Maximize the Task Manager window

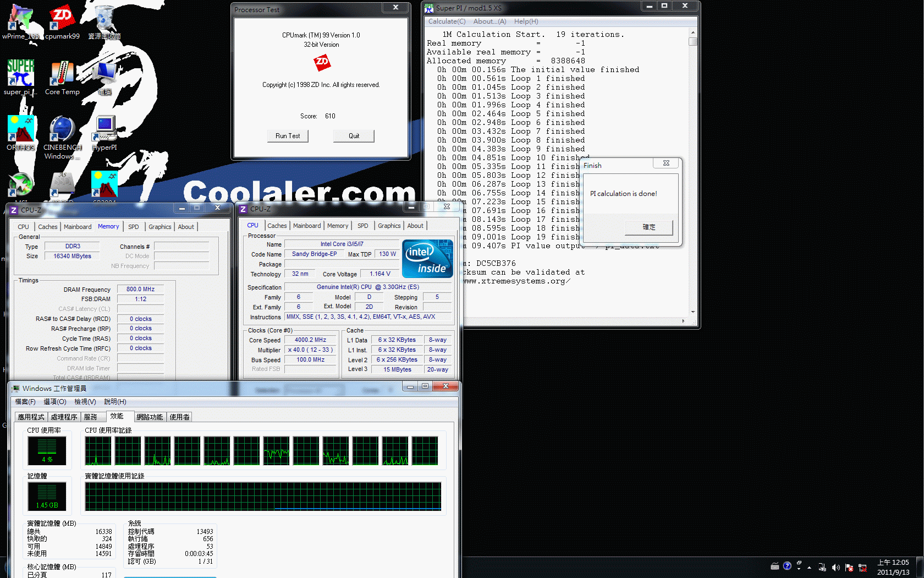coord(425,386)
